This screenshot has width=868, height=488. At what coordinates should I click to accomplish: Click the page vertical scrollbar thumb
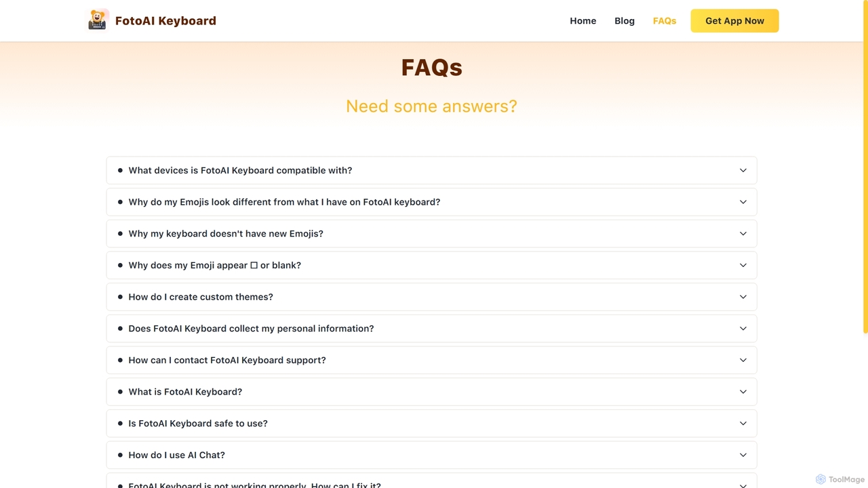click(x=865, y=168)
